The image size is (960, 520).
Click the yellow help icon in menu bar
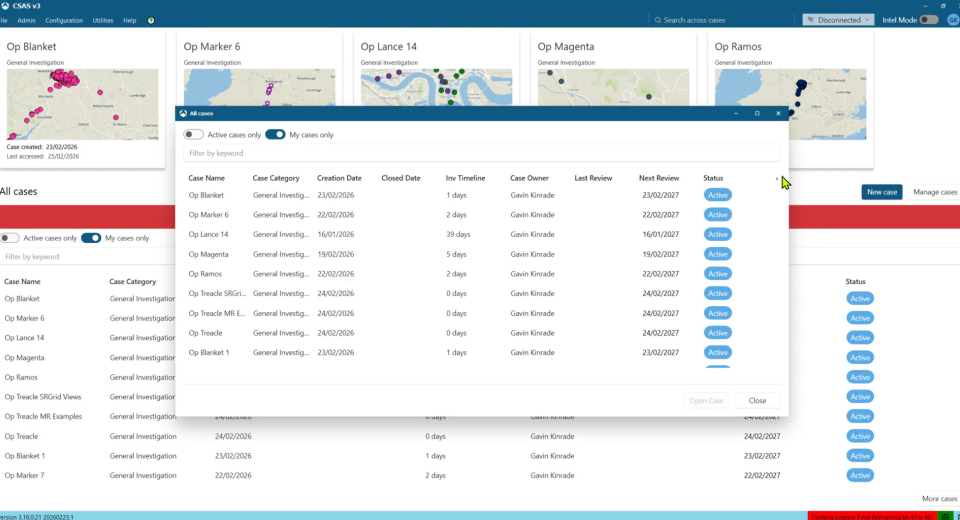click(x=151, y=20)
